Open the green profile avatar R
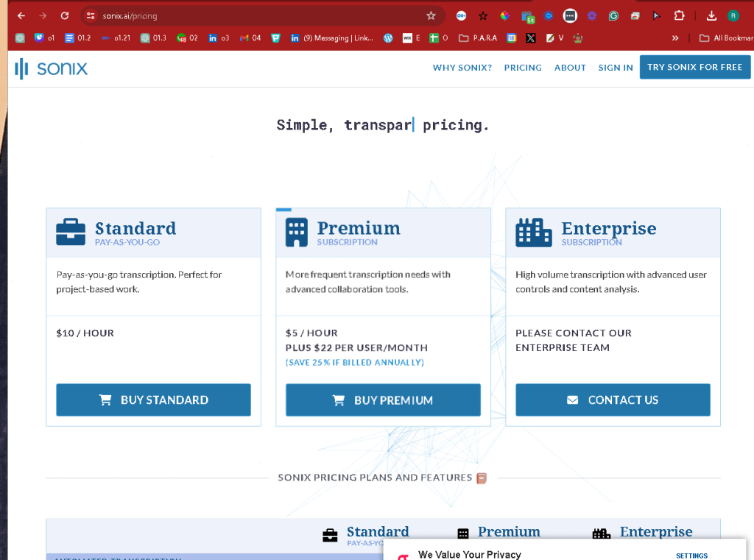 click(x=733, y=16)
